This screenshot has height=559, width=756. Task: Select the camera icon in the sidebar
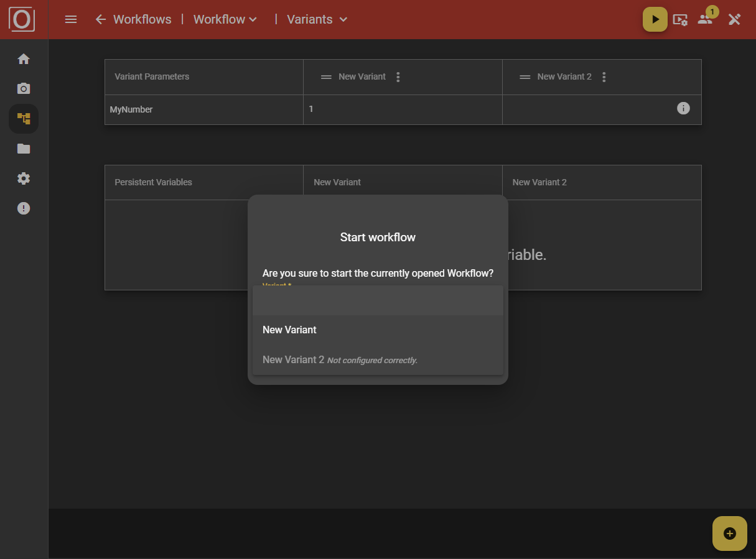click(23, 88)
